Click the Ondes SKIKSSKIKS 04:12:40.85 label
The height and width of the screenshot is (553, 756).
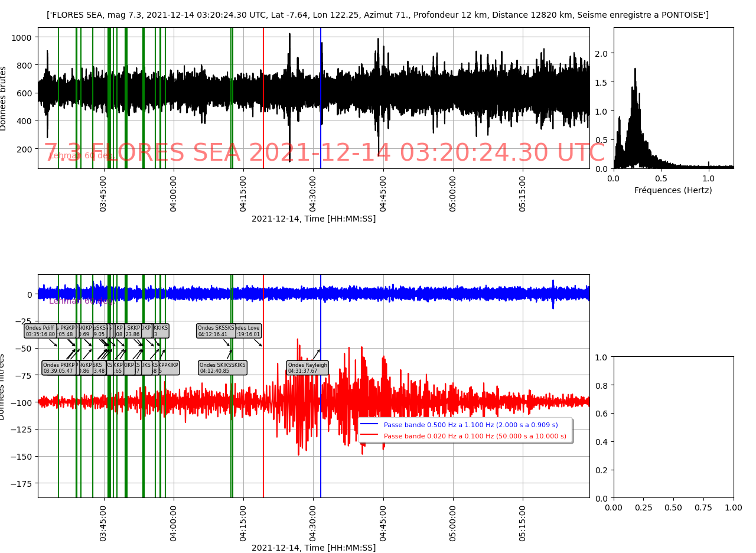coord(222,368)
